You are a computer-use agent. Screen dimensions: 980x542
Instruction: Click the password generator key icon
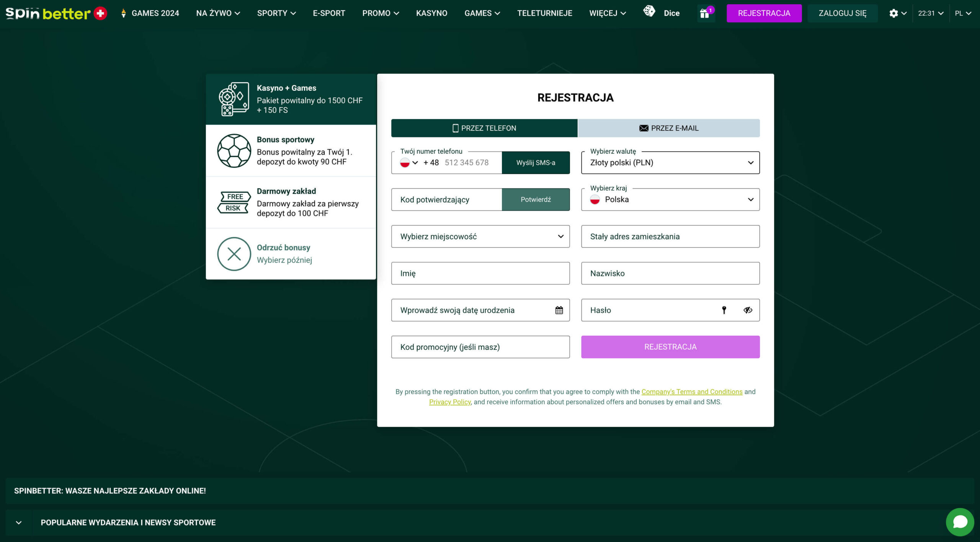(724, 310)
